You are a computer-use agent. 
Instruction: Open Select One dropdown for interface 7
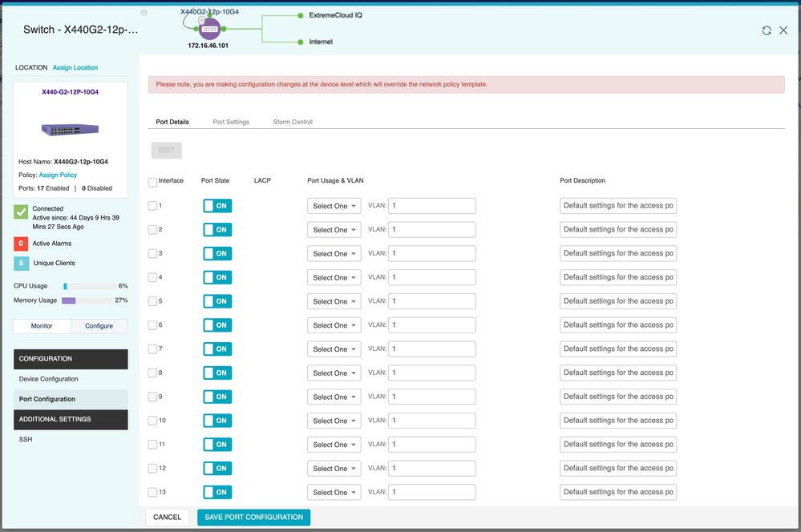tap(334, 349)
